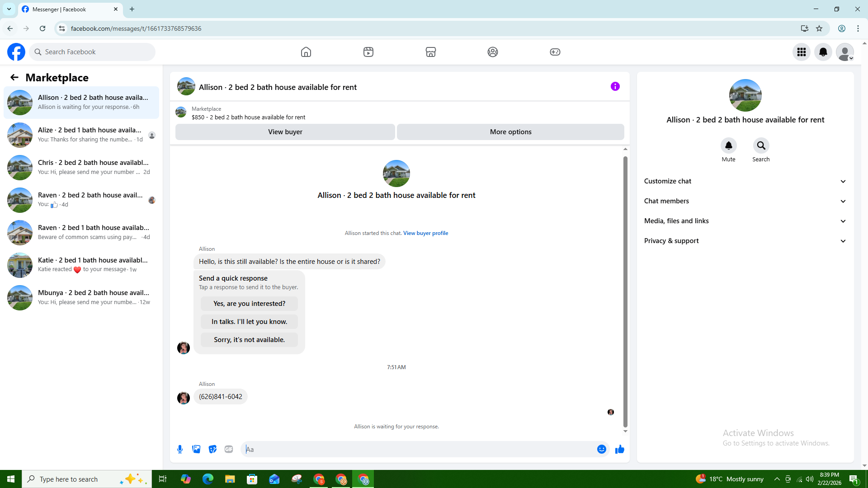Send quick reply 'Sorry, it's not available.'
This screenshot has height=488, width=868.
point(250,340)
